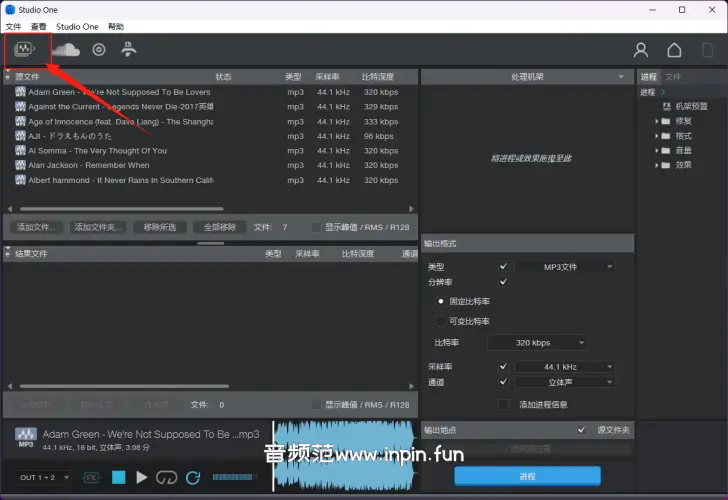
Task: Open the 帮助 menu
Action: point(116,26)
